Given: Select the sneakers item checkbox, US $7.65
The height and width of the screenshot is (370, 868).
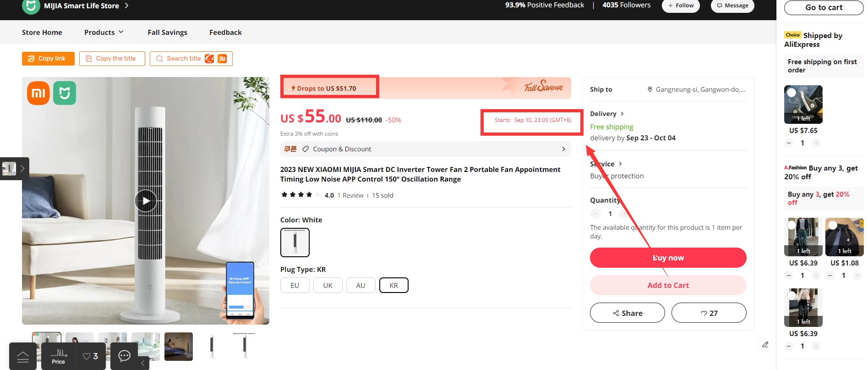Looking at the screenshot, I should point(792,92).
